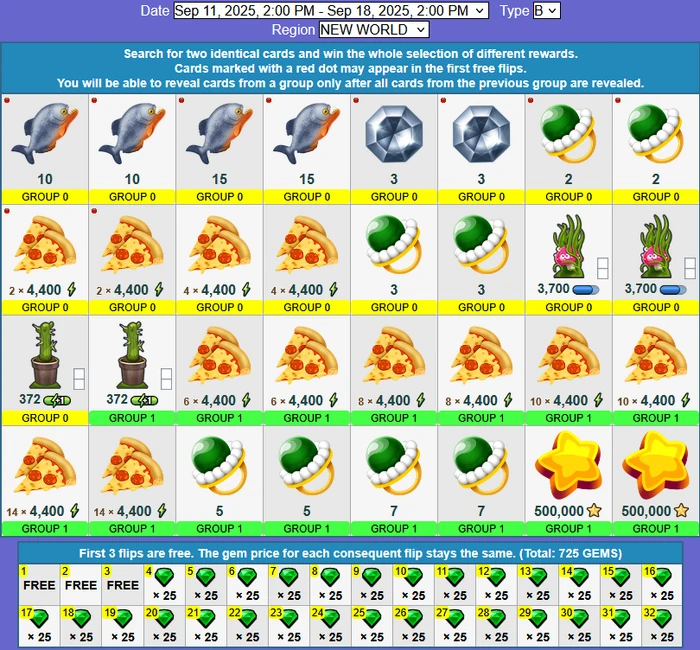Click the left pizza card 10 × 4,400
Image resolution: width=700 pixels, height=650 pixels.
point(568,371)
